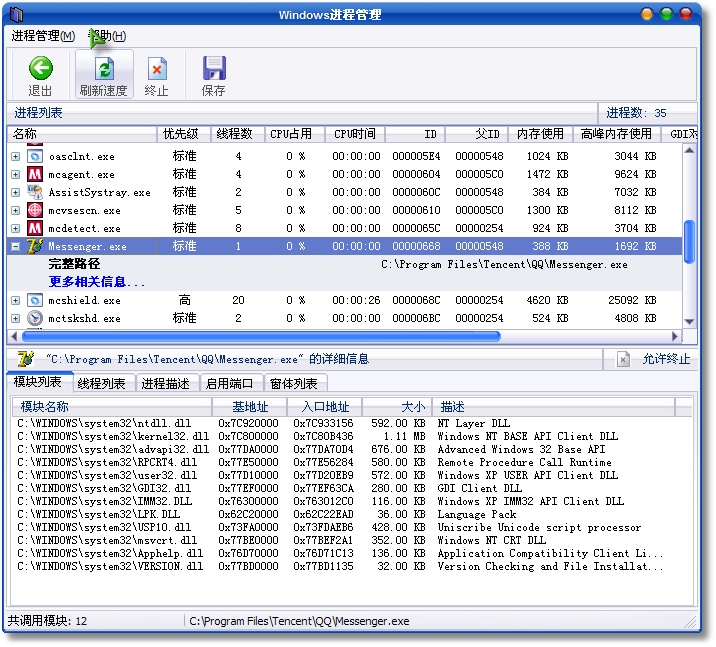This screenshot has height=647, width=716.
Task: Click the Terminate (终止) toolbar icon
Action: [x=157, y=69]
